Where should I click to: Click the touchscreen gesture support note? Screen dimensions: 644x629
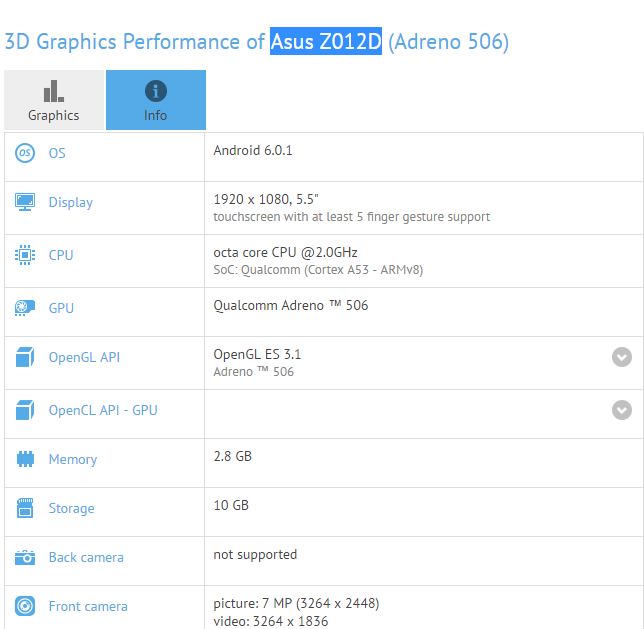(352, 217)
